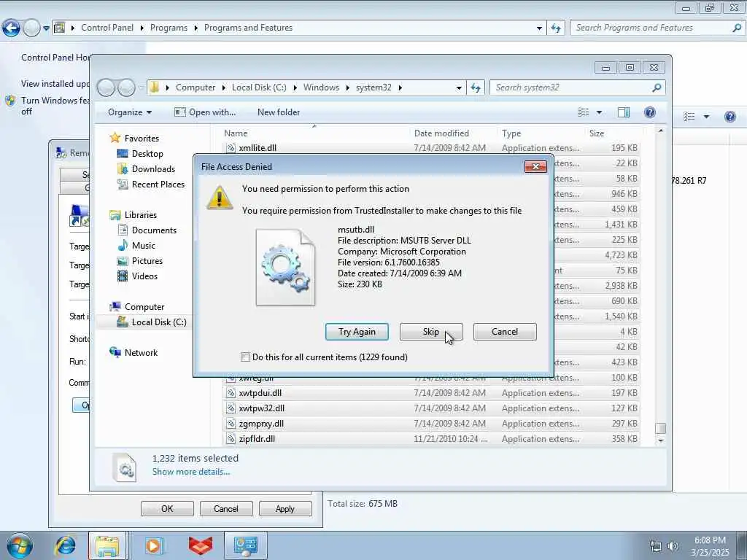Open the change view icon in system32 window

583,112
